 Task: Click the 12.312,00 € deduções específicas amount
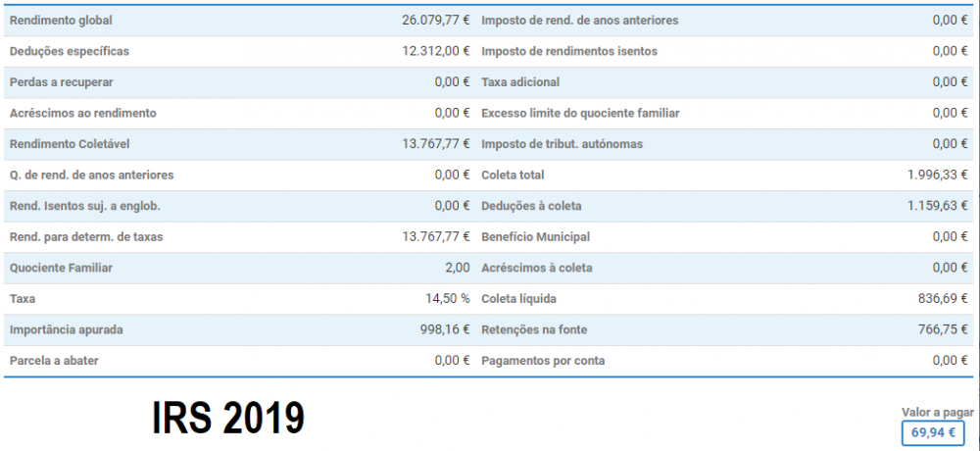pyautogui.click(x=436, y=51)
